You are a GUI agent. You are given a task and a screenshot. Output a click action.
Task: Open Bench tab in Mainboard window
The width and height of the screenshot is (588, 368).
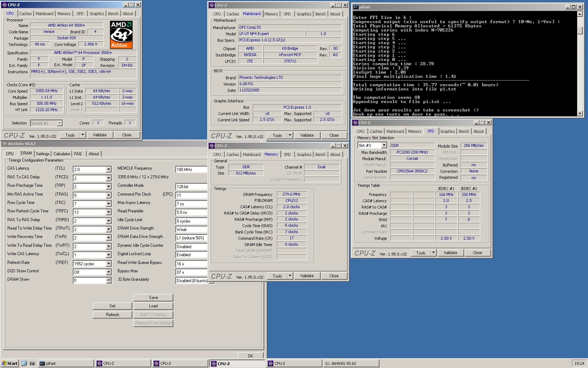[320, 14]
